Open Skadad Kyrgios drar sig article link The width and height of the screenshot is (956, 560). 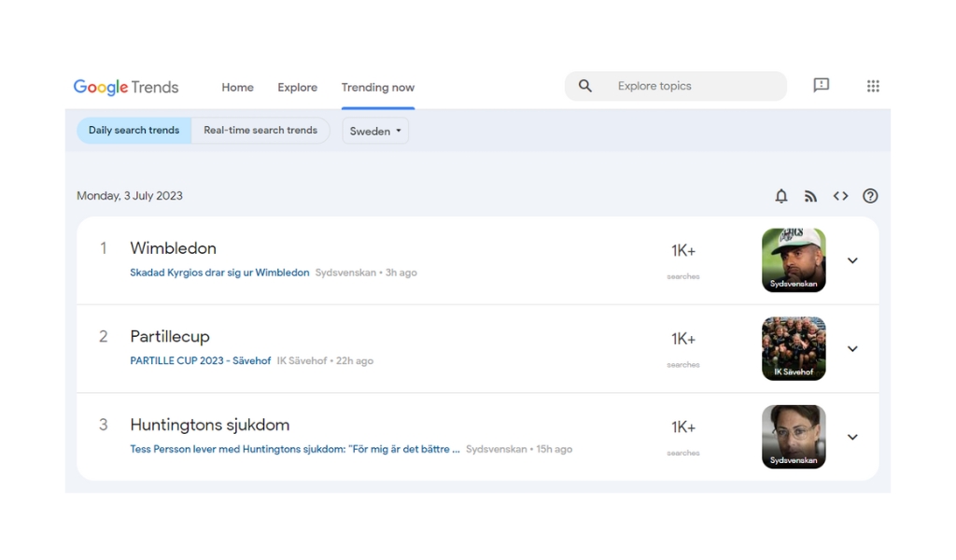[219, 273]
